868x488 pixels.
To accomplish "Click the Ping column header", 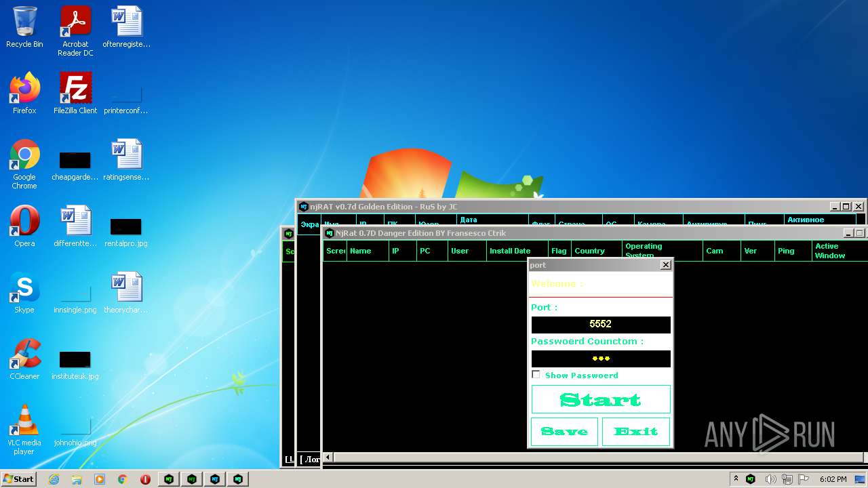I will (793, 251).
